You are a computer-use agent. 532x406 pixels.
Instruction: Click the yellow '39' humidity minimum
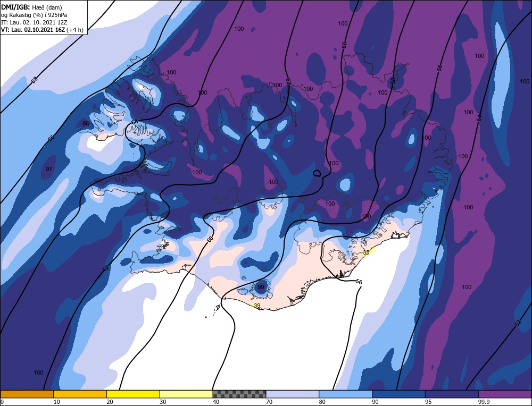click(x=257, y=306)
